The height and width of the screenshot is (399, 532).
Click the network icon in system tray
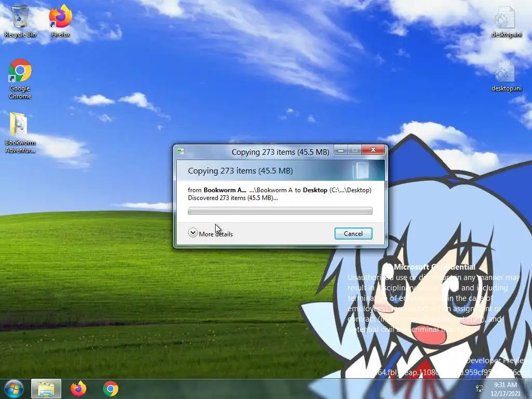pos(480,389)
